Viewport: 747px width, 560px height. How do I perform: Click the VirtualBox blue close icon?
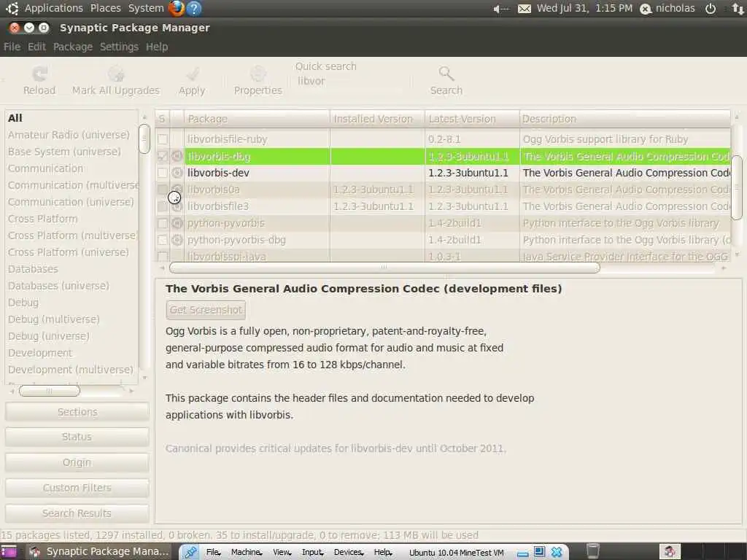tap(557, 552)
